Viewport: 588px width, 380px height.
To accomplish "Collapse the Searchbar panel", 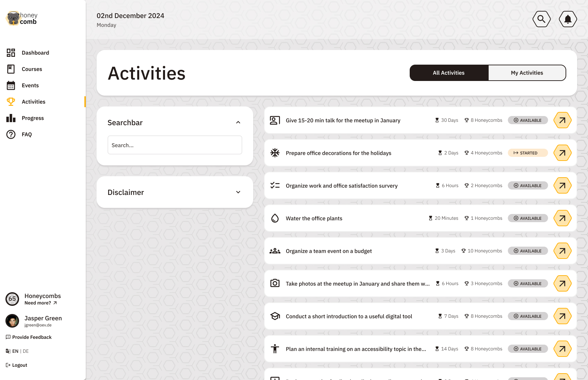I will 238,122.
